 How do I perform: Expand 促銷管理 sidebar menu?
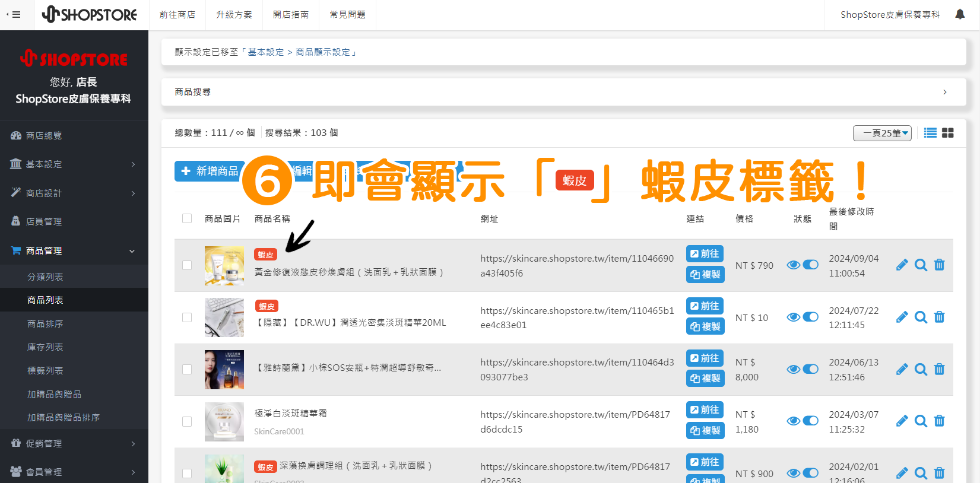pyautogui.click(x=74, y=443)
